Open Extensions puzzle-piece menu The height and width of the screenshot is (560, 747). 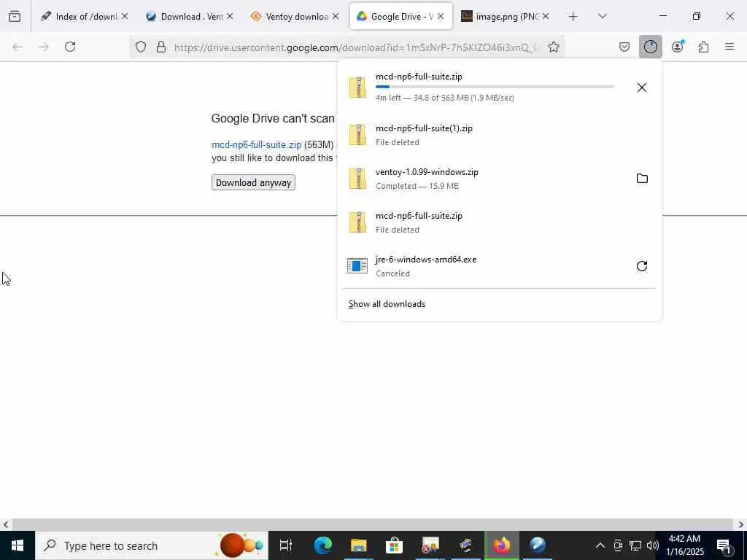point(703,47)
